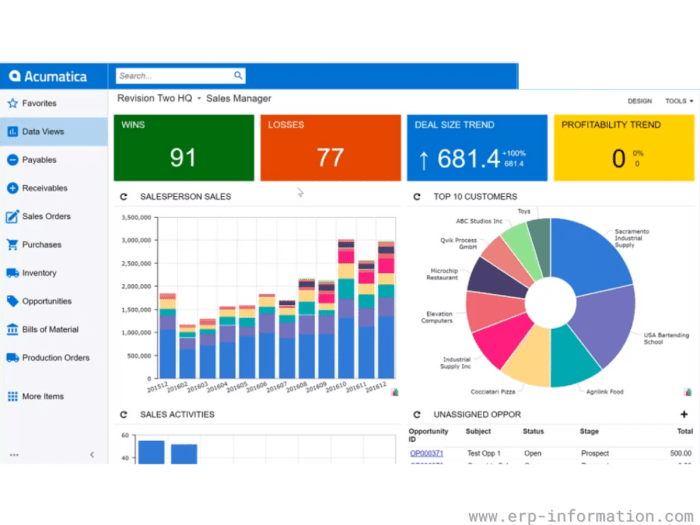Open the Revision Two HQ company dropdown
Image resolution: width=700 pixels, height=525 pixels.
point(199,99)
